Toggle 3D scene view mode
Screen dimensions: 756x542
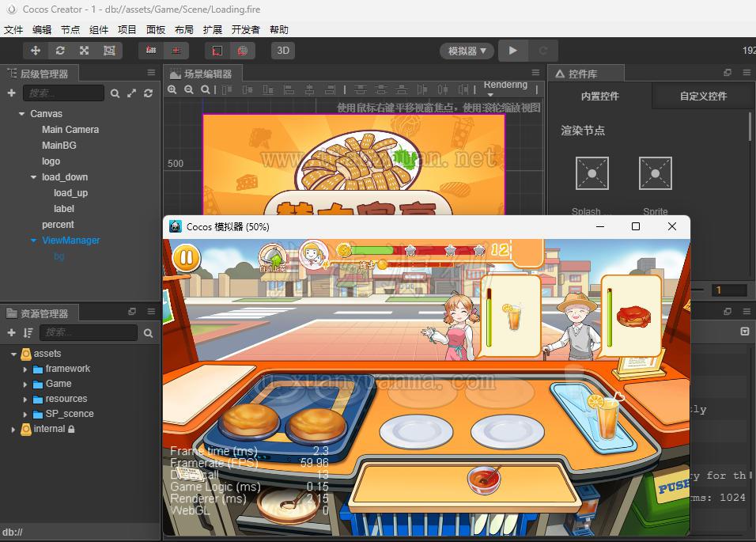click(x=283, y=51)
